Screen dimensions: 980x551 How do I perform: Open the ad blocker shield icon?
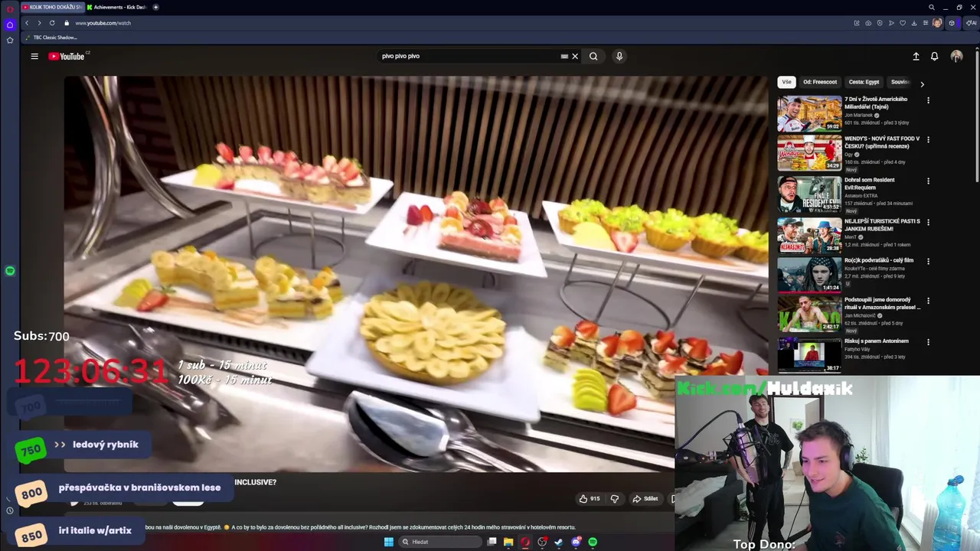coord(879,23)
